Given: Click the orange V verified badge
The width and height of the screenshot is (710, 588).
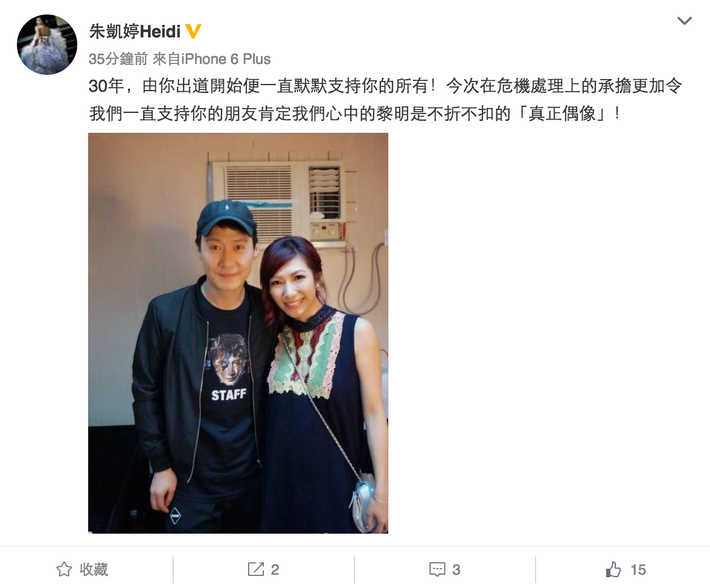Looking at the screenshot, I should [193, 31].
